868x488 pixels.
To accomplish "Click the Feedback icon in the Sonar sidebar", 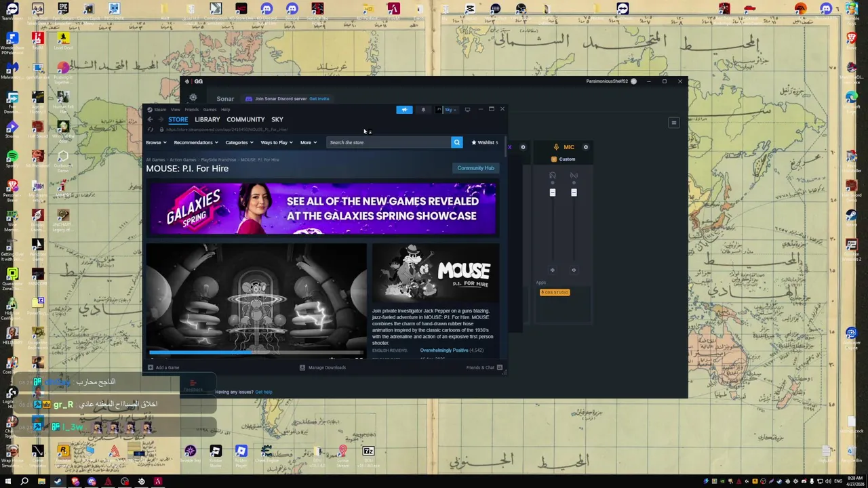I will pyautogui.click(x=193, y=384).
